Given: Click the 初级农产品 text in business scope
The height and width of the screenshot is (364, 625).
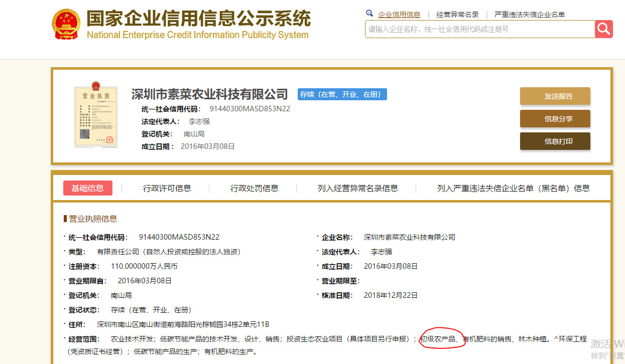Looking at the screenshot, I should (x=438, y=339).
